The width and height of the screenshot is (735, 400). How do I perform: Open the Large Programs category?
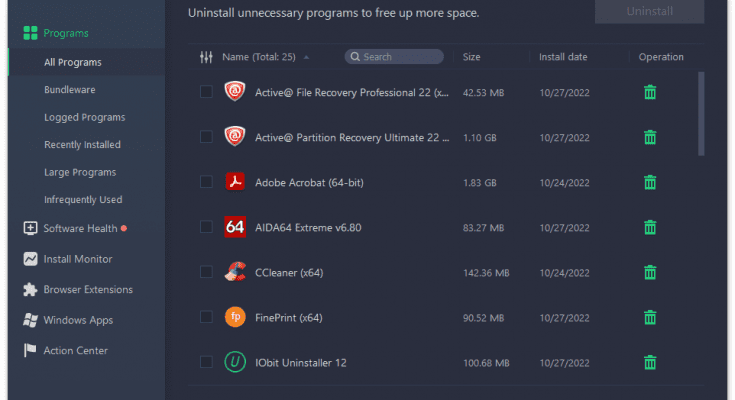pyautogui.click(x=80, y=172)
